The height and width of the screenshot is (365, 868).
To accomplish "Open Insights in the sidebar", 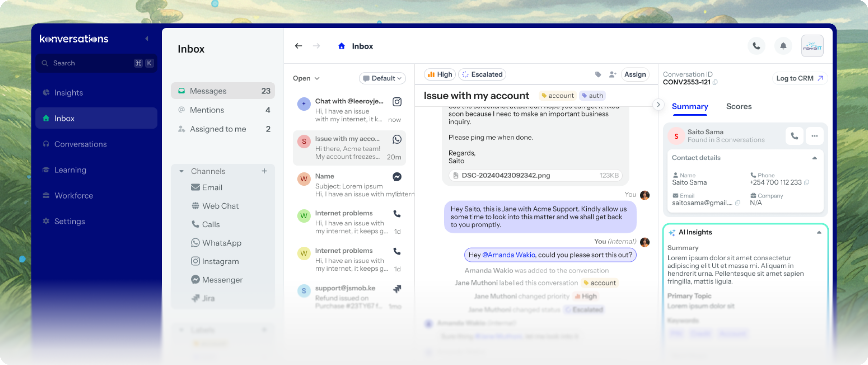I will (68, 93).
